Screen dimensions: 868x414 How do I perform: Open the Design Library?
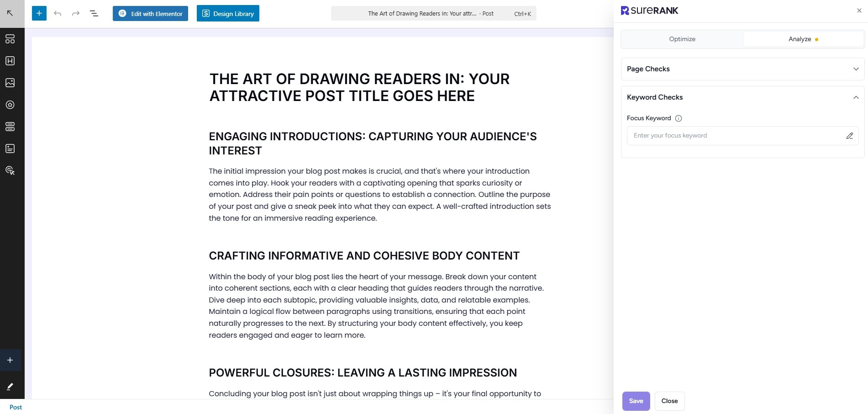pyautogui.click(x=228, y=13)
